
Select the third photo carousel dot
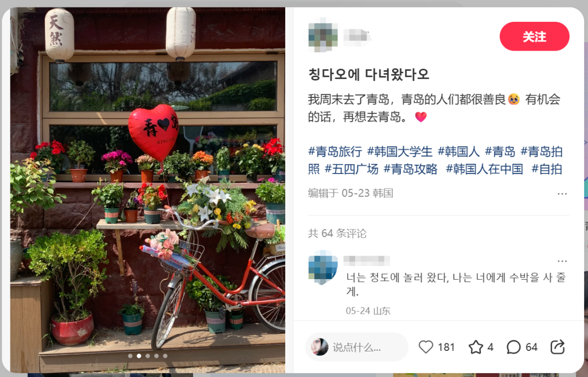[148, 356]
